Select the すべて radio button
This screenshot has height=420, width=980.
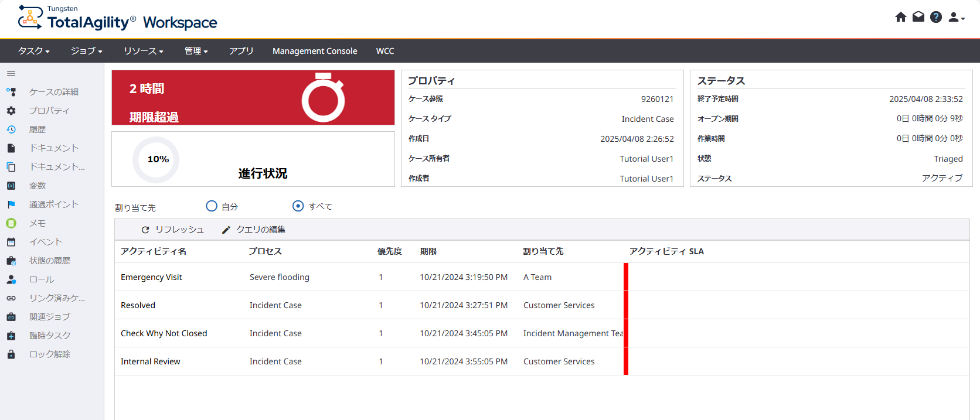point(298,206)
